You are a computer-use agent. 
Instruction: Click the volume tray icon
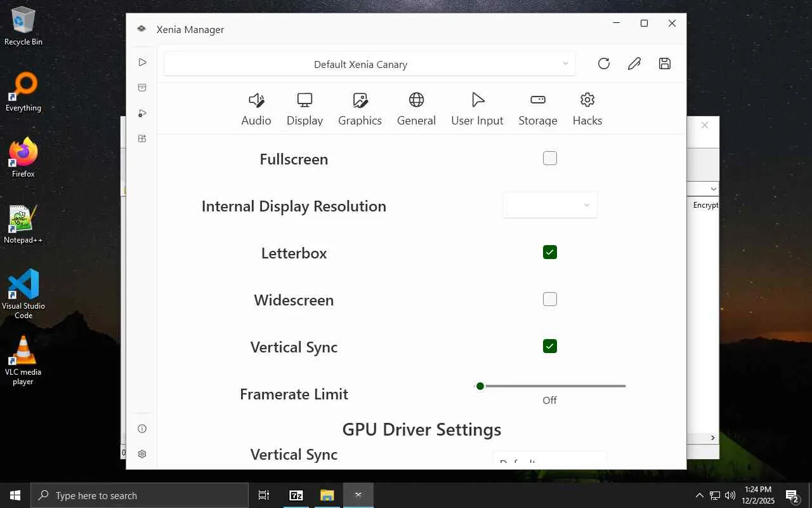point(730,495)
